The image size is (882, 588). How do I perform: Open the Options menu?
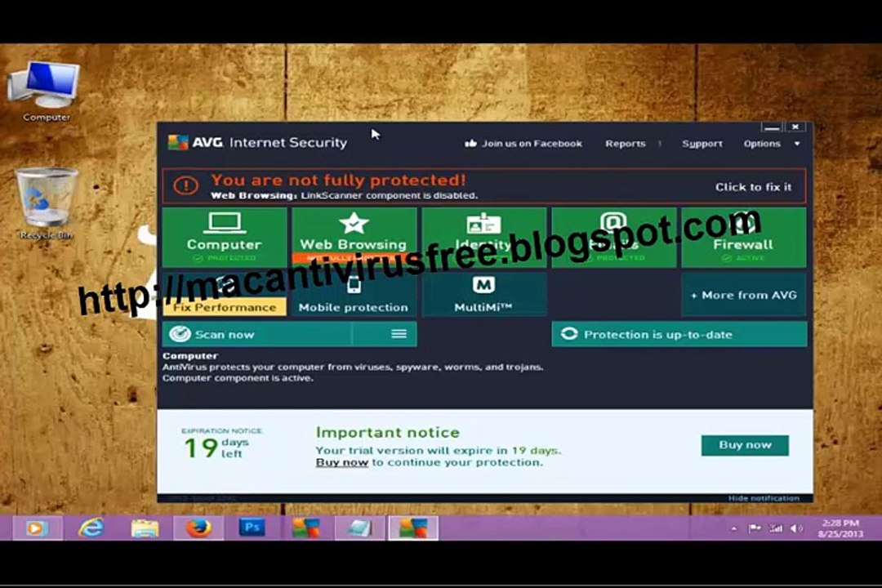[x=762, y=144]
